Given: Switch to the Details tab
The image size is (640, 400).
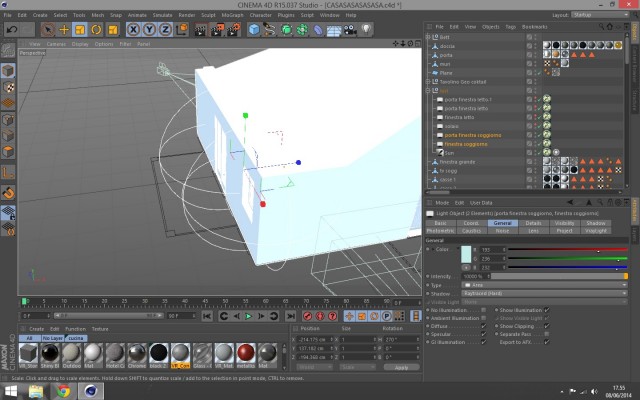Looking at the screenshot, I should point(533,223).
